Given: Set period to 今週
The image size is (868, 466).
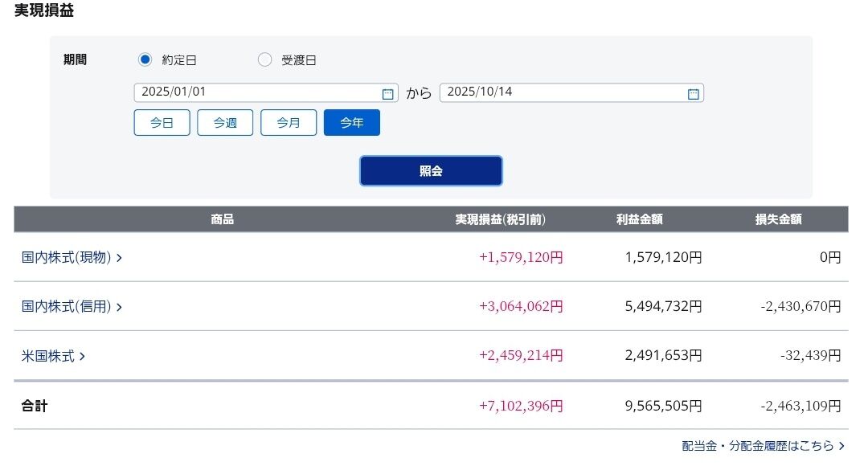Looking at the screenshot, I should click(x=225, y=123).
